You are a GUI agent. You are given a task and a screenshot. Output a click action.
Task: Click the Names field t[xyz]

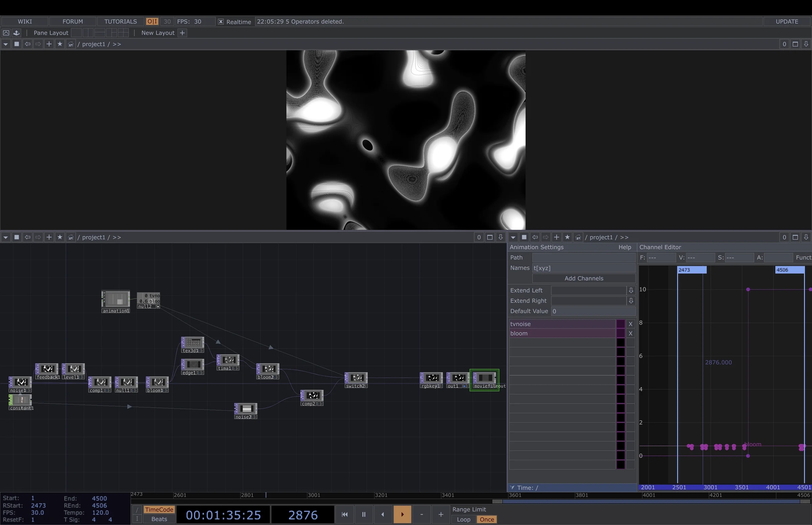tap(584, 268)
